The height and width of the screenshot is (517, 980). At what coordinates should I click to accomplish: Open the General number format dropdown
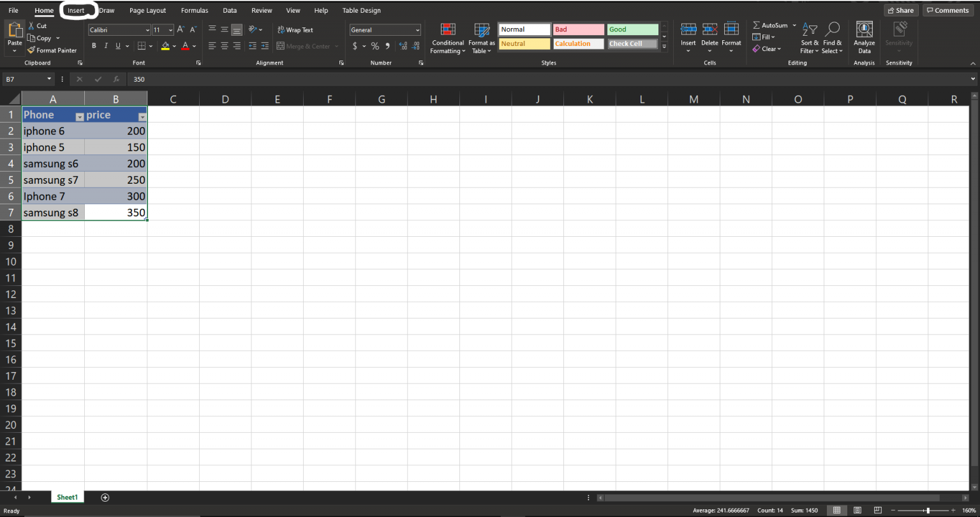tap(417, 30)
